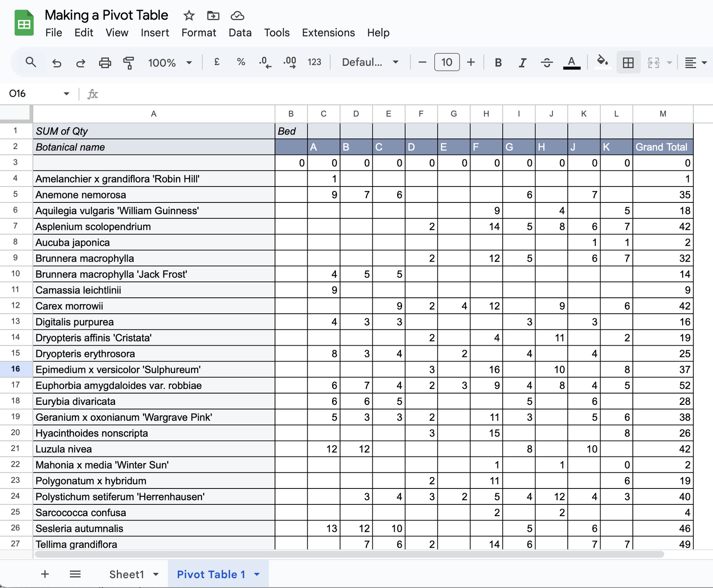Open the Data menu
The image size is (713, 588).
240,33
